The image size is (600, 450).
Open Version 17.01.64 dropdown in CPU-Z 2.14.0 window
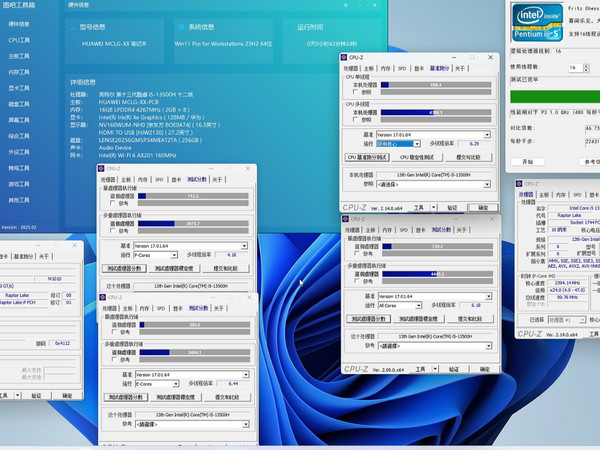(433, 135)
